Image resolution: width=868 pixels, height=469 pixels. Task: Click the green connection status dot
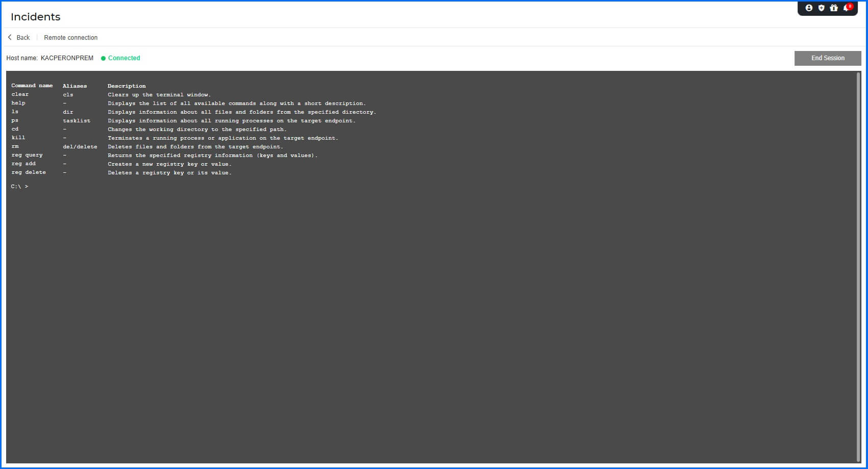103,58
